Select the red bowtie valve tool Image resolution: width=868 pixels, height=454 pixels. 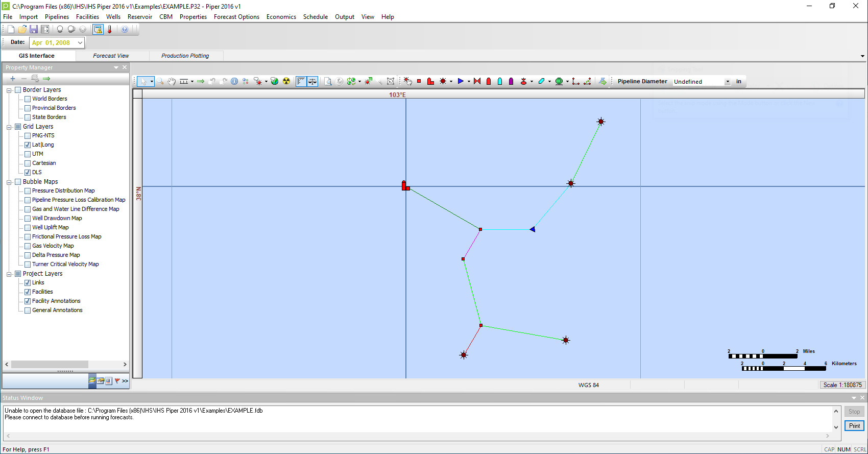click(477, 81)
